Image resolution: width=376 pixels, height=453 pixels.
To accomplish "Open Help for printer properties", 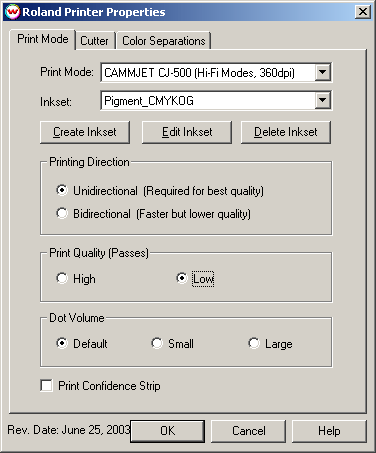I will click(329, 431).
